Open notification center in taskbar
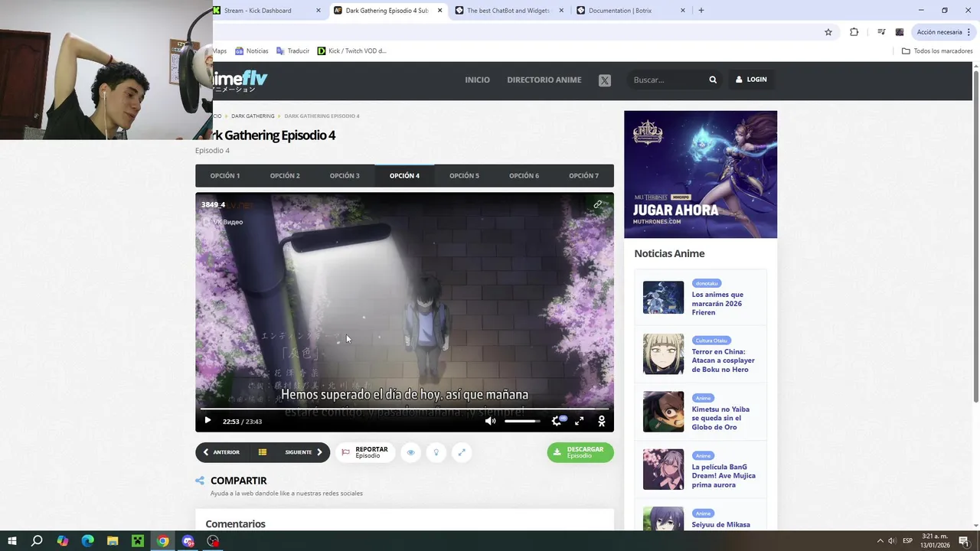This screenshot has height=551, width=980. coord(964,541)
